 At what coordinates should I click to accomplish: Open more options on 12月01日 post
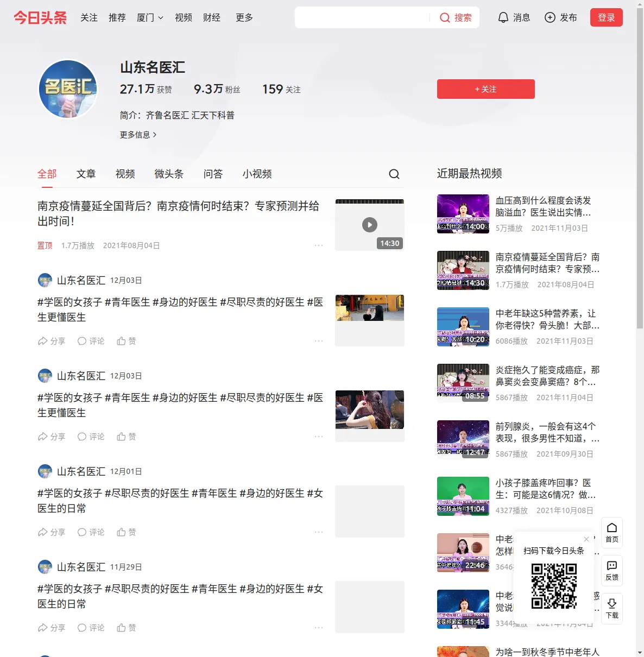tap(319, 532)
